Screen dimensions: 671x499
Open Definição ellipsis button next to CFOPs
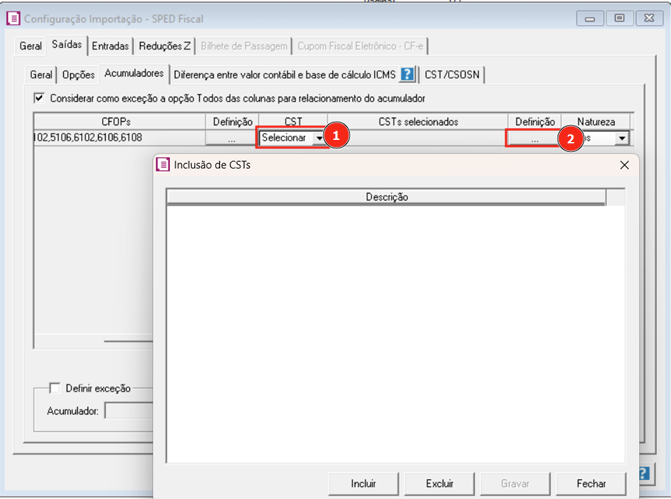pyautogui.click(x=232, y=138)
